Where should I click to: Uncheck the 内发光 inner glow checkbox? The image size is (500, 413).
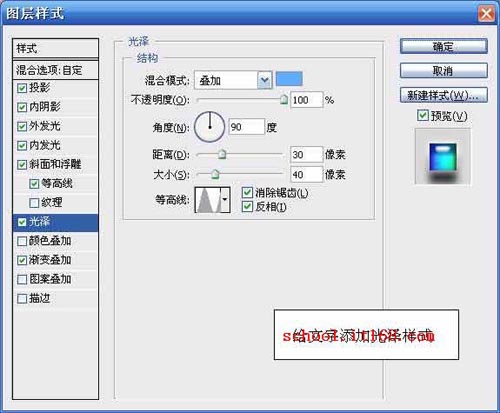click(22, 146)
